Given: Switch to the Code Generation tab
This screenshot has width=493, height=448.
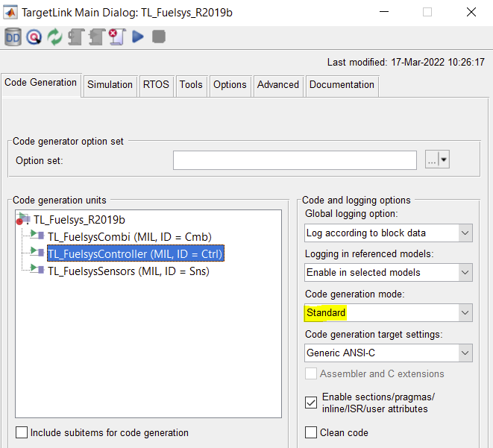Looking at the screenshot, I should pos(41,83).
